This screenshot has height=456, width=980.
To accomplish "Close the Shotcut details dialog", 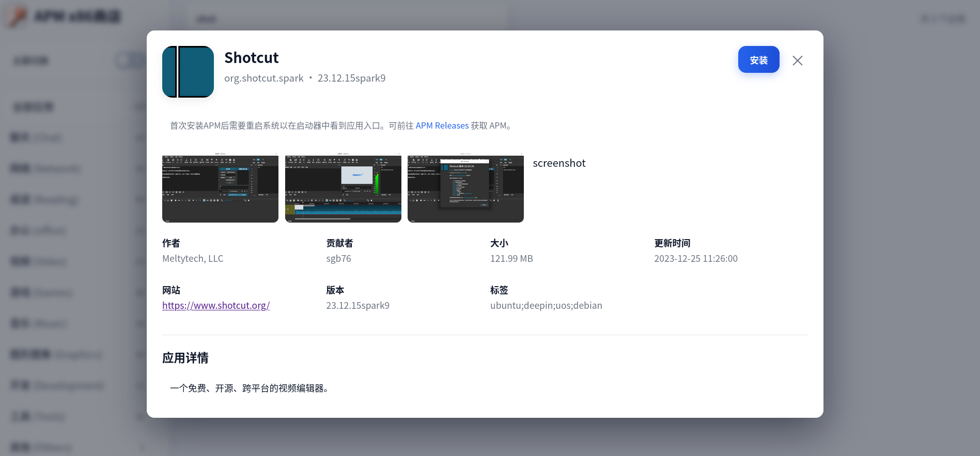I will pyautogui.click(x=797, y=60).
